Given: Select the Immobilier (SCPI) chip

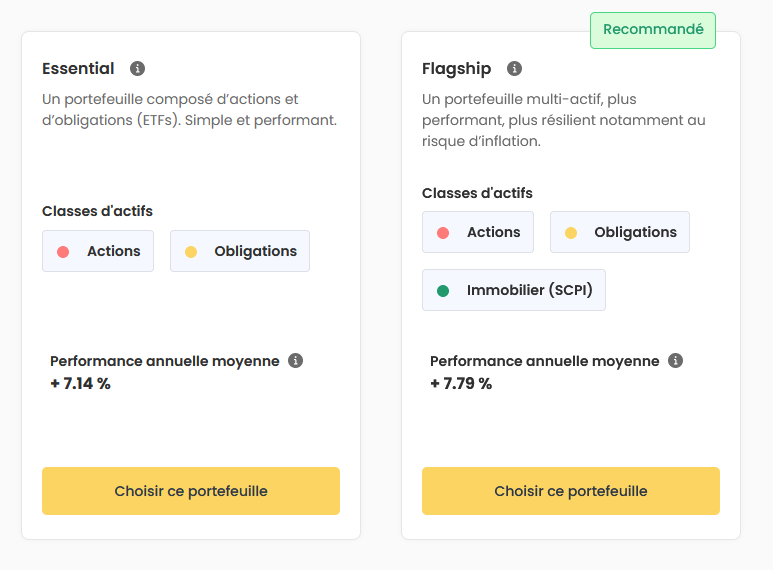Looking at the screenshot, I should pos(514,290).
